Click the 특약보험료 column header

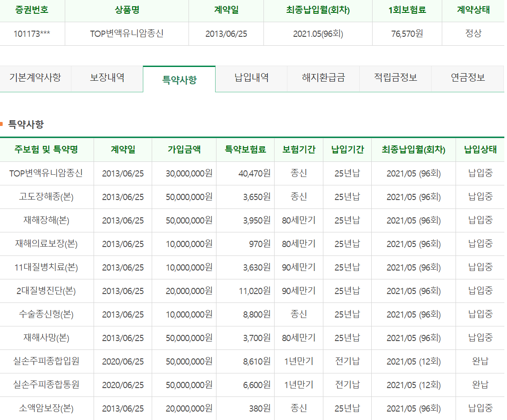245,149
